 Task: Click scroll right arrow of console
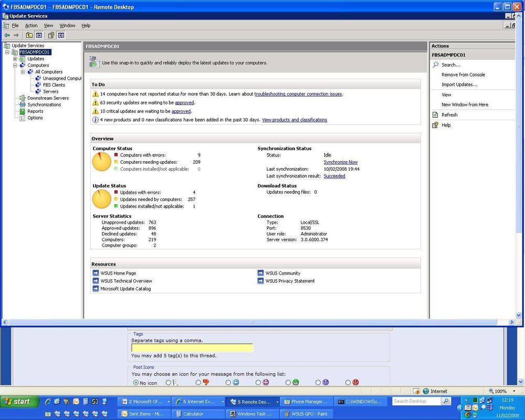pyautogui.click(x=511, y=322)
